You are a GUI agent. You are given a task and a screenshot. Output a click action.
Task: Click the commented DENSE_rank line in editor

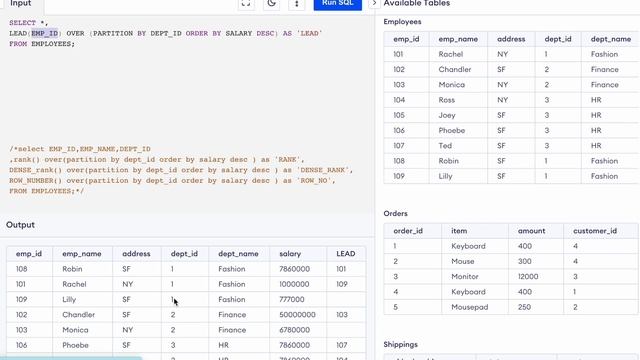click(181, 170)
